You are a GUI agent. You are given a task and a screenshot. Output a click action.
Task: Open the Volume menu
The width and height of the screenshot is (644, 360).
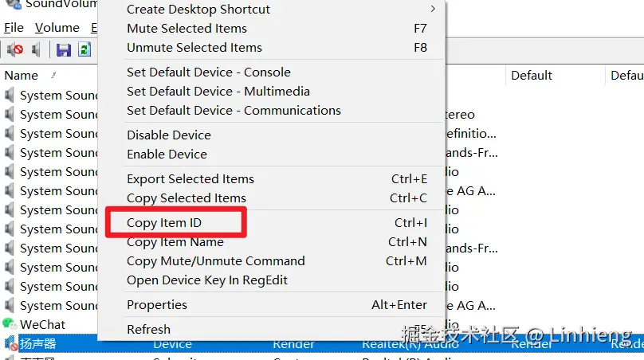tap(57, 28)
